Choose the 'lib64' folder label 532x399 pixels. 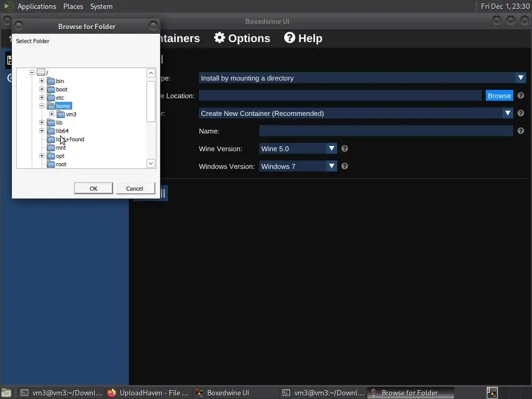coord(62,131)
